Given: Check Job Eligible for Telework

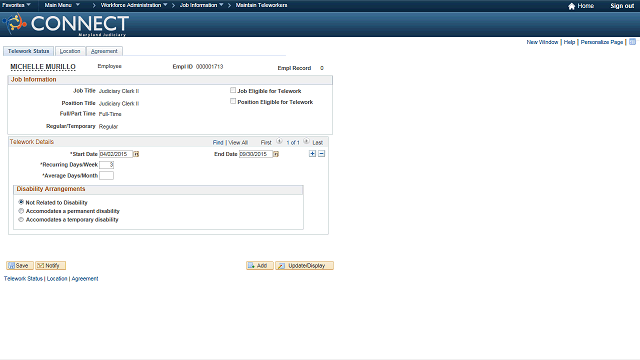Looking at the screenshot, I should tap(233, 90).
